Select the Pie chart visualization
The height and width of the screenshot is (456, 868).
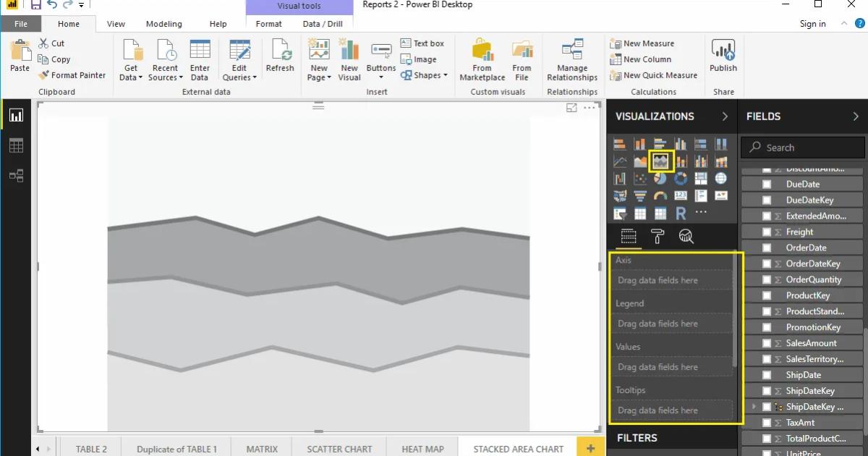click(660, 178)
